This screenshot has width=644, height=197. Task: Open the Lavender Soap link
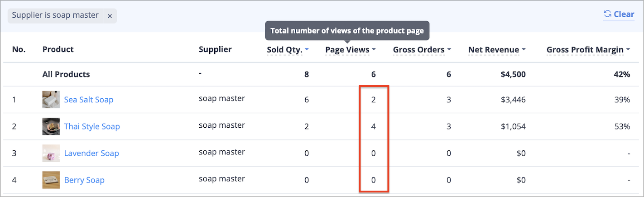point(91,153)
